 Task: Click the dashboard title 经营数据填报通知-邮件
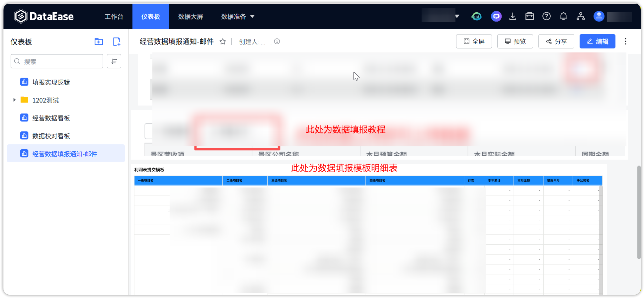point(177,41)
